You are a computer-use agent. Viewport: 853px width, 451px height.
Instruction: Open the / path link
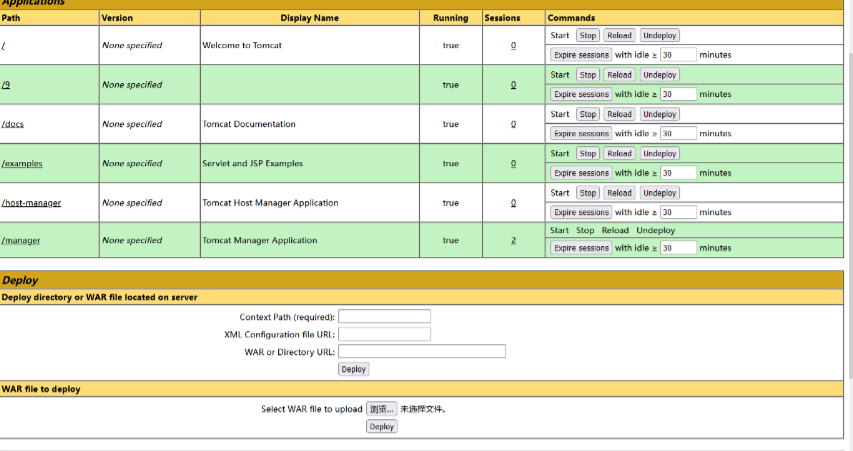point(3,46)
